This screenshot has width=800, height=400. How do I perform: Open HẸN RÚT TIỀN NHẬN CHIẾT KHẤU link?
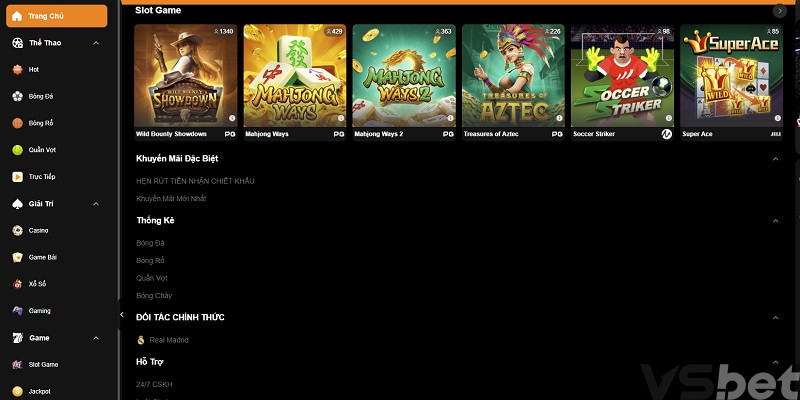coord(195,181)
